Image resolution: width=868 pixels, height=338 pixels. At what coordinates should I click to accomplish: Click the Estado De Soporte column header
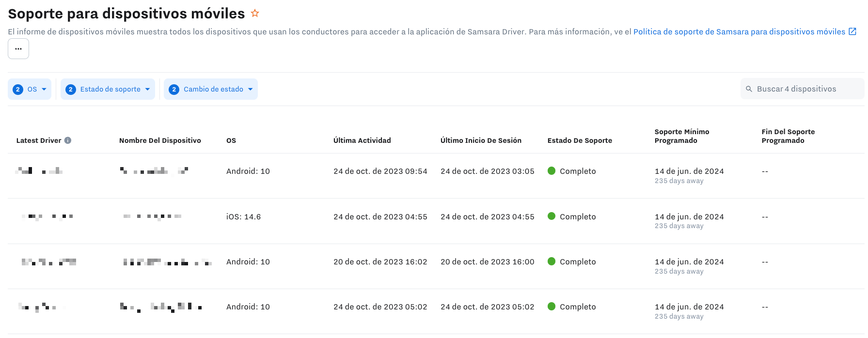(580, 140)
